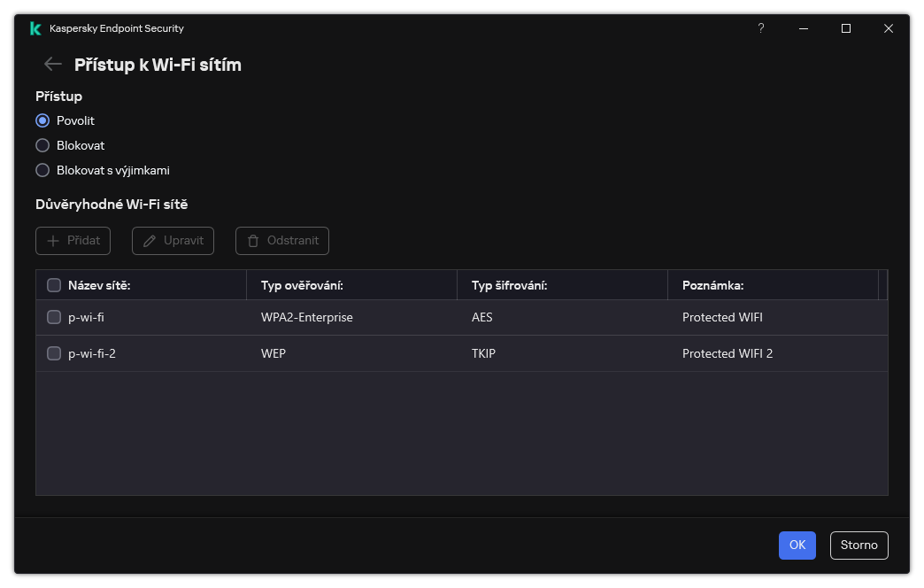924x588 pixels.
Task: Open the help question mark icon
Action: [x=760, y=28]
